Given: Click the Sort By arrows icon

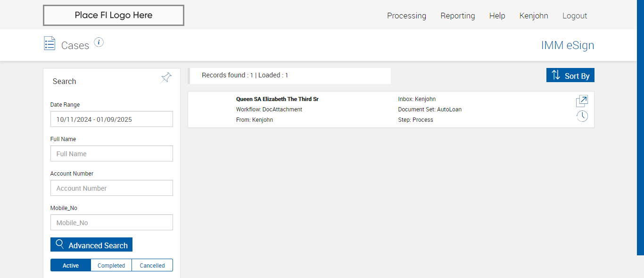Looking at the screenshot, I should [556, 75].
